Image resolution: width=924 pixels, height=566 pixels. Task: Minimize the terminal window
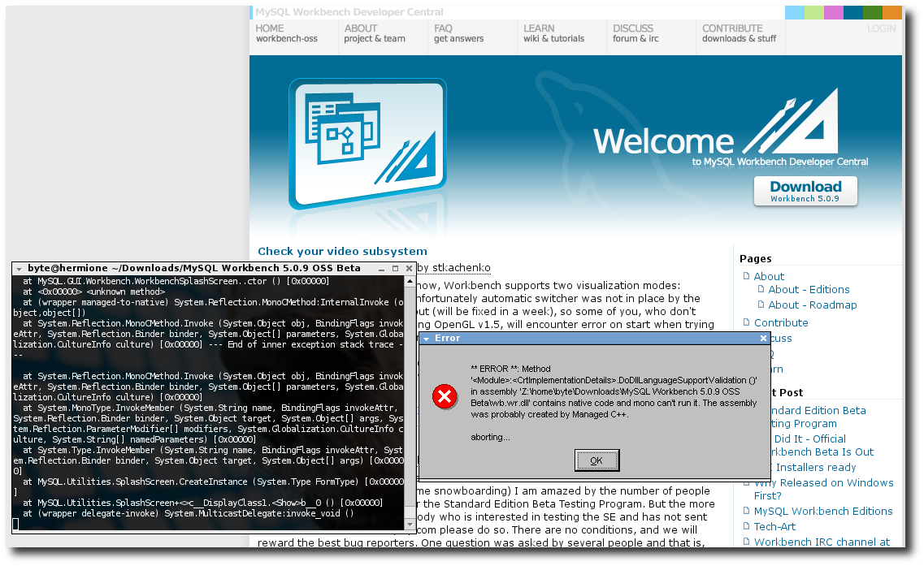click(x=382, y=269)
